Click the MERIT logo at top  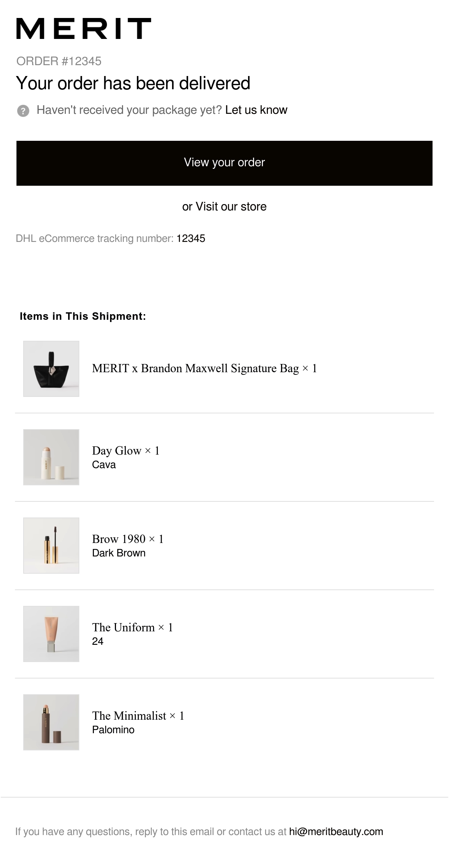pos(84,28)
